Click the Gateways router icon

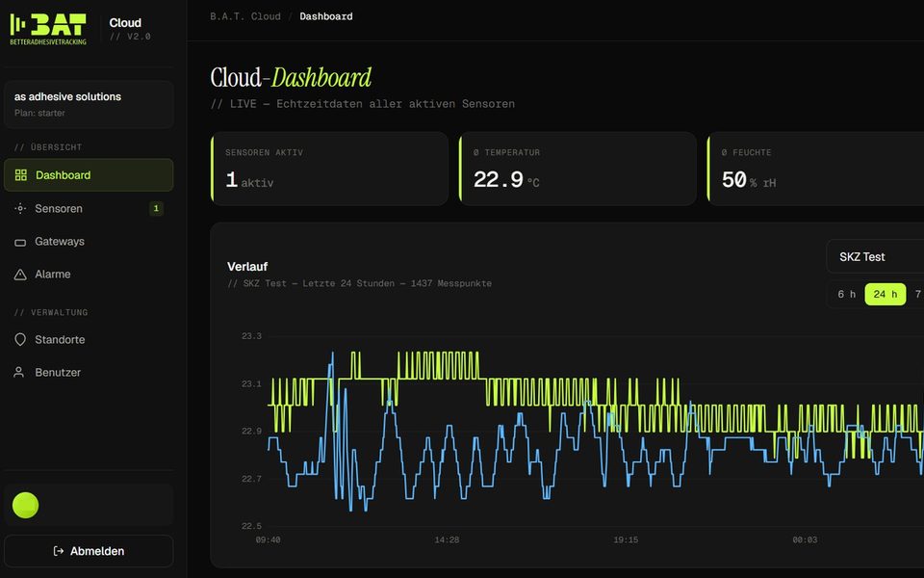coord(20,242)
